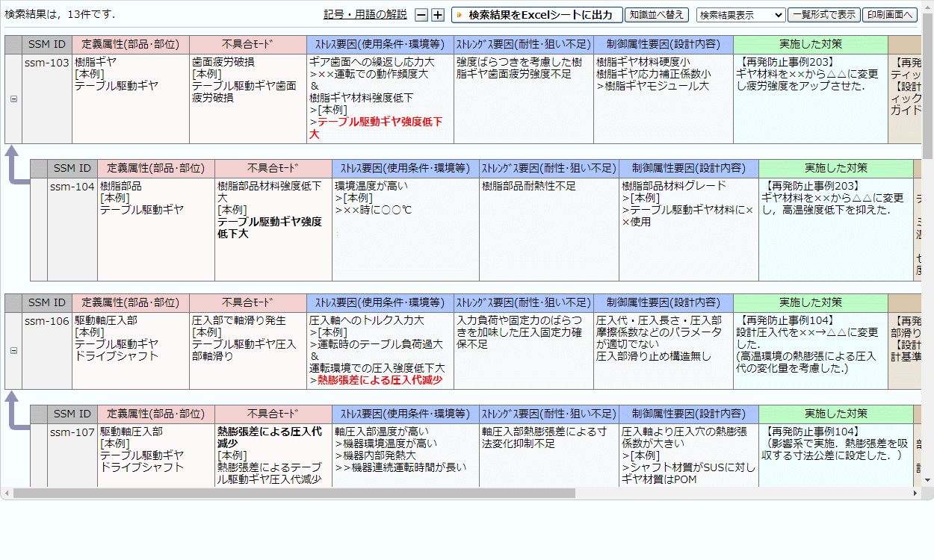Collapse the ssm-103 row with its minus icon
934x560 pixels.
pos(13,99)
